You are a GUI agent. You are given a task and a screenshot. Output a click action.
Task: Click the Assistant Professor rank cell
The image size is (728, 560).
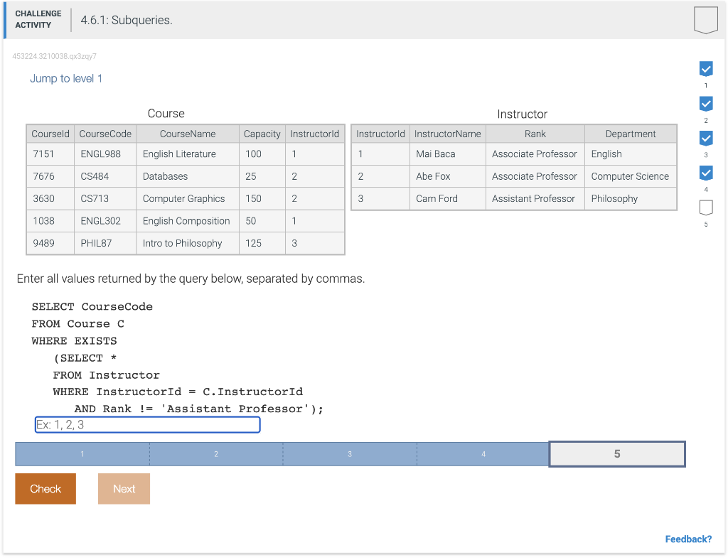pos(535,198)
